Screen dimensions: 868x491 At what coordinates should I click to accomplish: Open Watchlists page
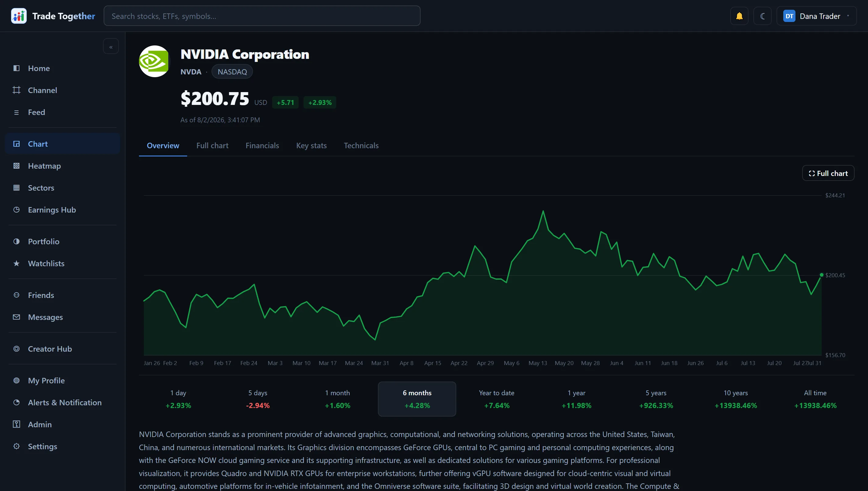[x=62, y=263]
